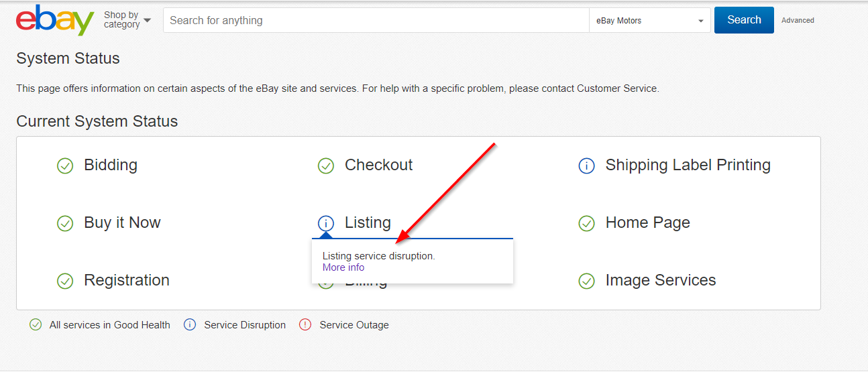Screen dimensions: 868x384
Task: Select the Listing status label
Action: coord(368,222)
